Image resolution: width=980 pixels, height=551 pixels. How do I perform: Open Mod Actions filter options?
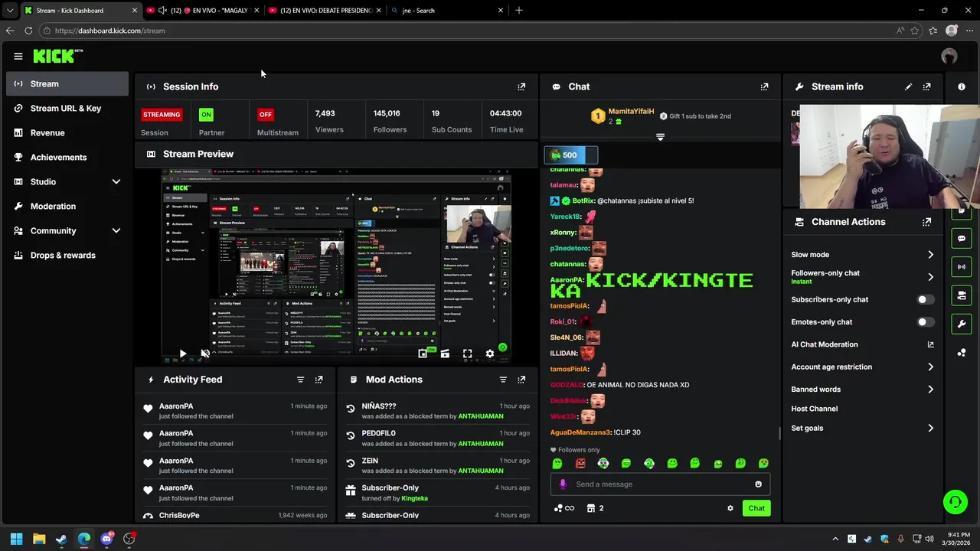click(503, 380)
